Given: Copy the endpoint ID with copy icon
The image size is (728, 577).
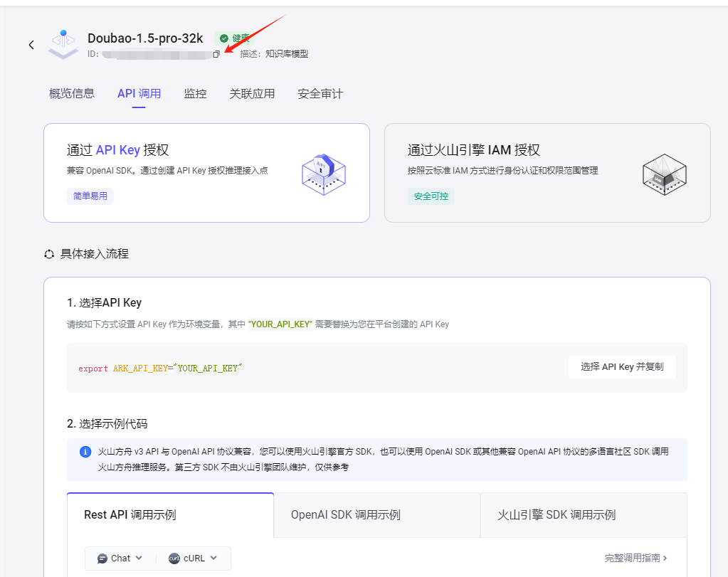Looking at the screenshot, I should click(216, 54).
